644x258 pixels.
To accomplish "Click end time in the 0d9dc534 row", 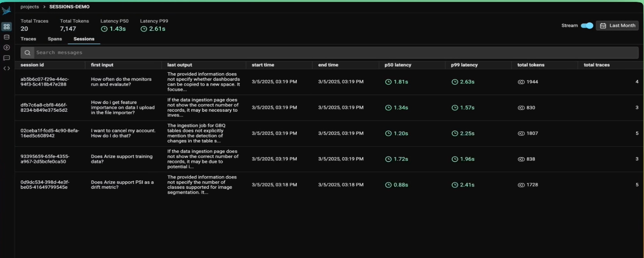I will tap(341, 185).
